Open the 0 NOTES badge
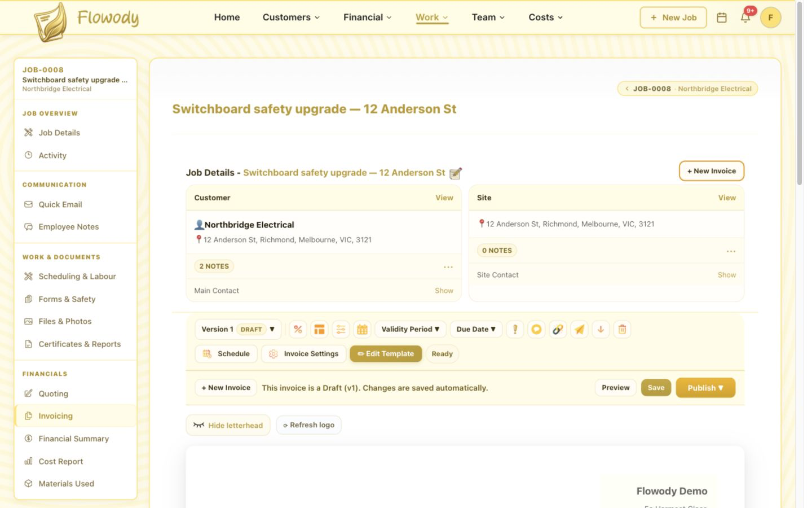 click(x=497, y=251)
